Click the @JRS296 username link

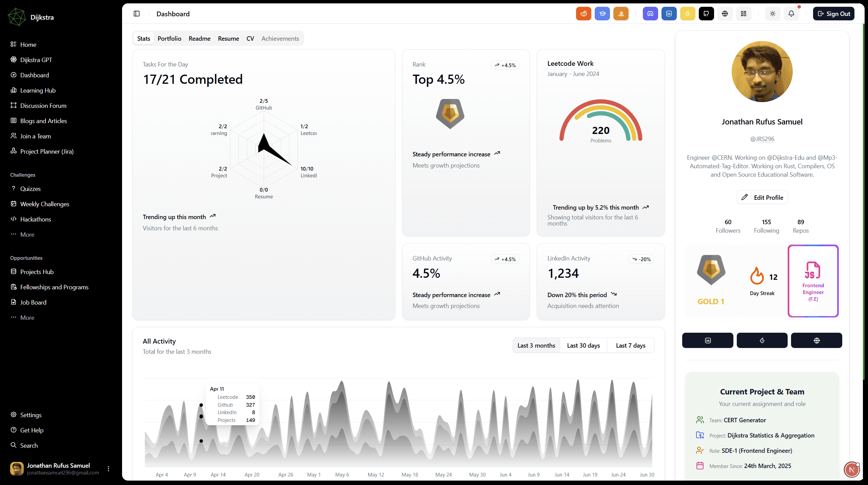click(x=762, y=139)
